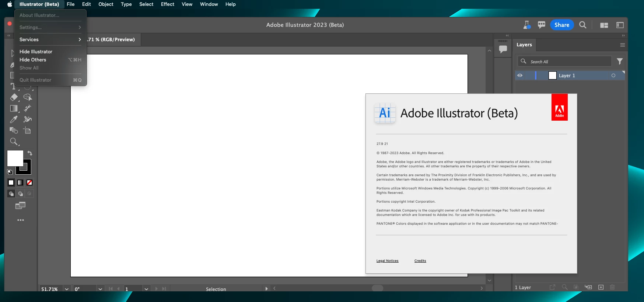Open the File menu
This screenshot has height=302, width=644.
tap(71, 4)
